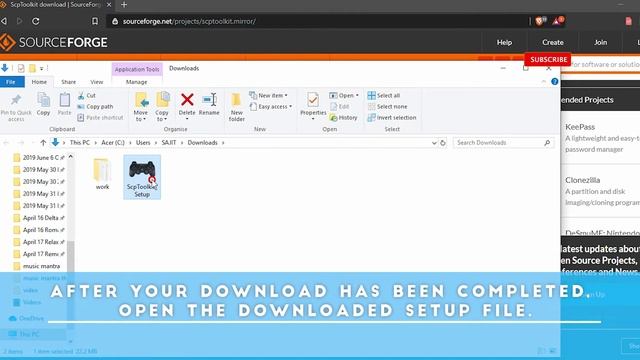Click the Rename icon
This screenshot has width=640, height=360.
pos(209,99)
